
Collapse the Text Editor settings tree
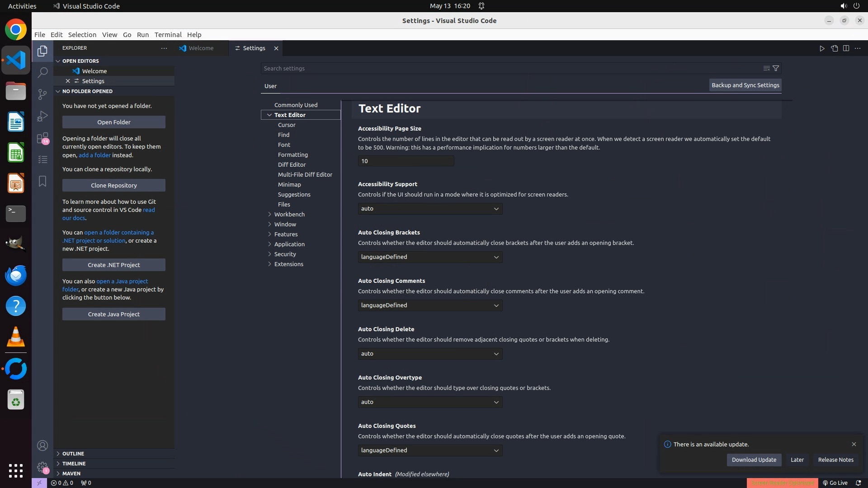tap(269, 115)
